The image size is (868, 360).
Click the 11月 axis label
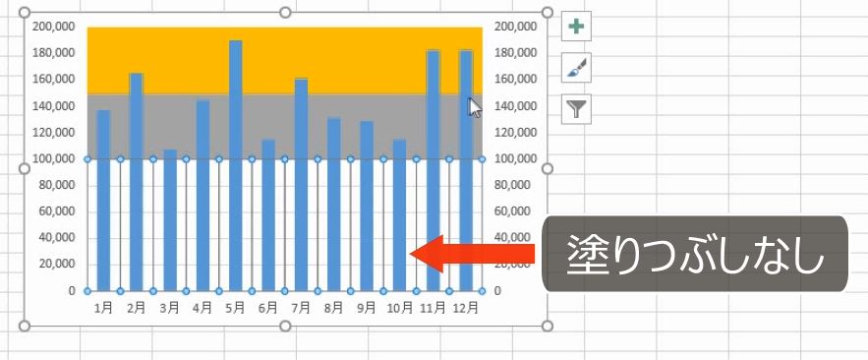point(433,309)
